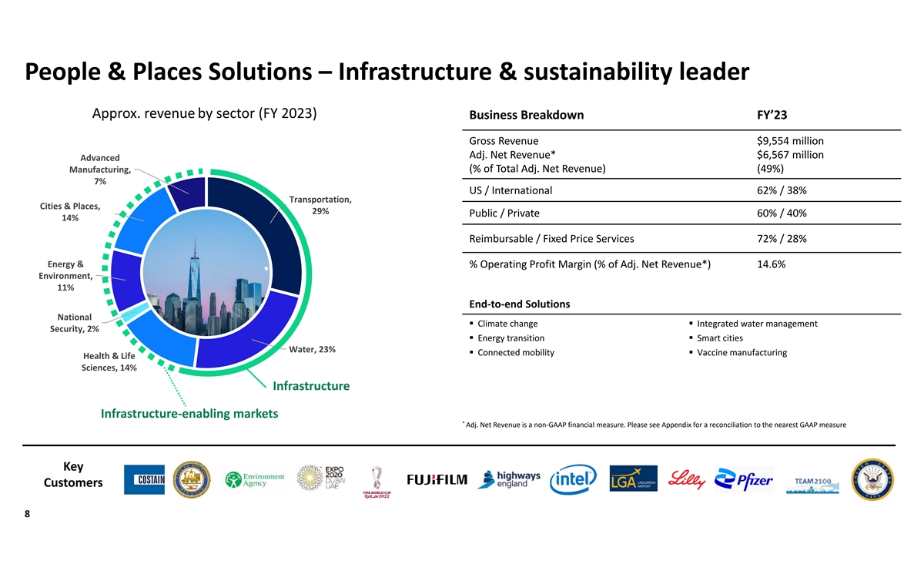Select the Highways England logo
This screenshot has height=561, width=924.
pyautogui.click(x=510, y=480)
